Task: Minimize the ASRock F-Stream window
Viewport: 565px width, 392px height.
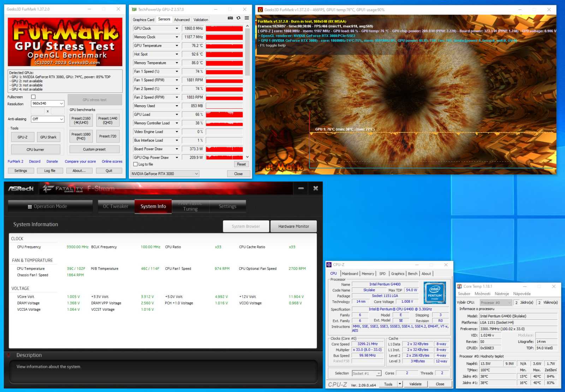Action: (x=301, y=188)
